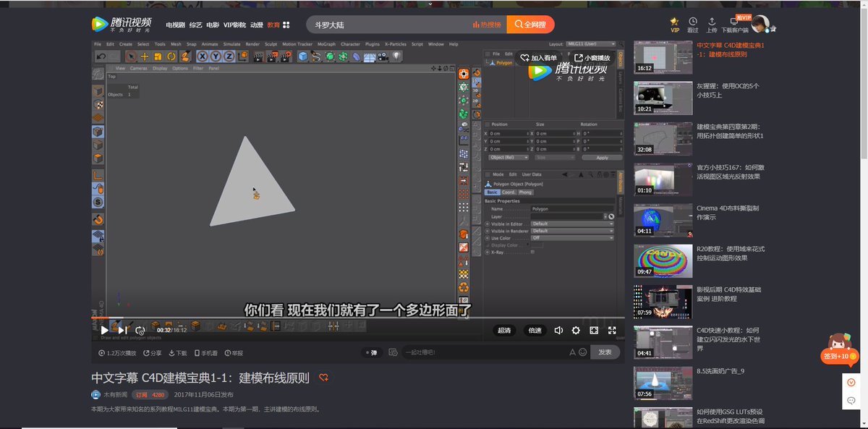Click the favorite heart beside the title
This screenshot has height=429, width=868.
coord(324,378)
